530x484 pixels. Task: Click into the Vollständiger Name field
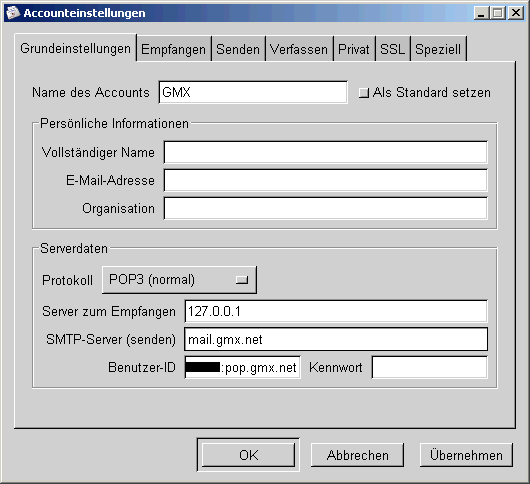pyautogui.click(x=326, y=152)
